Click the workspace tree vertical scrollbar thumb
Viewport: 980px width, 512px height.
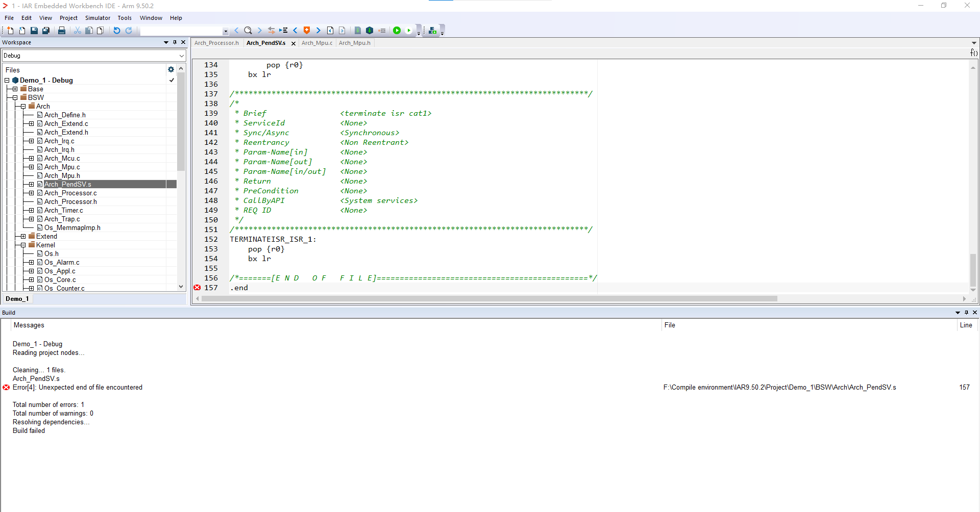point(181,122)
